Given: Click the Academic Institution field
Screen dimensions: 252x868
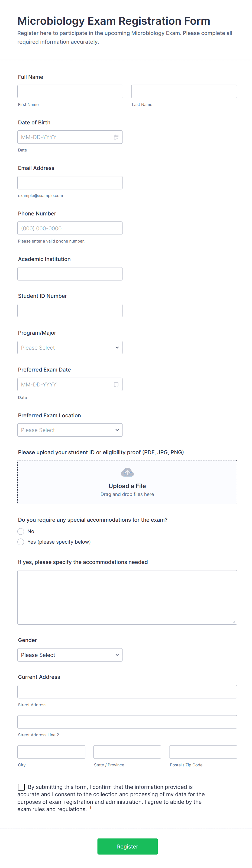Looking at the screenshot, I should point(70,274).
